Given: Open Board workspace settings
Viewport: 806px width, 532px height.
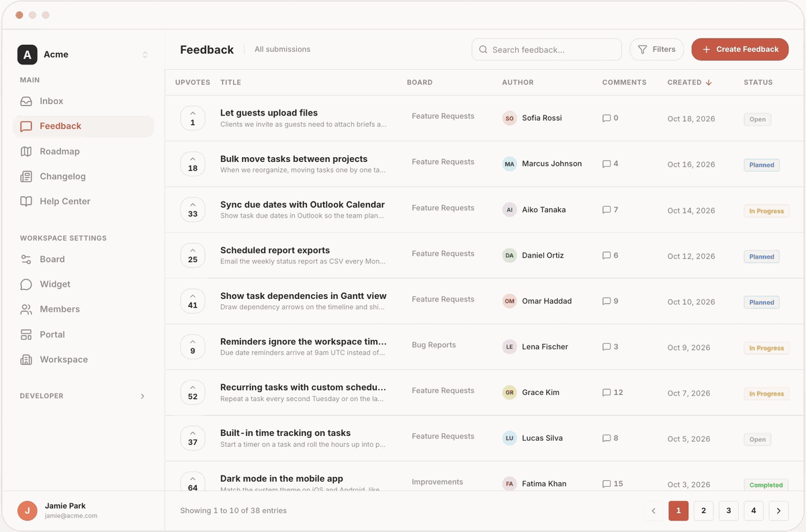Looking at the screenshot, I should coord(83,259).
